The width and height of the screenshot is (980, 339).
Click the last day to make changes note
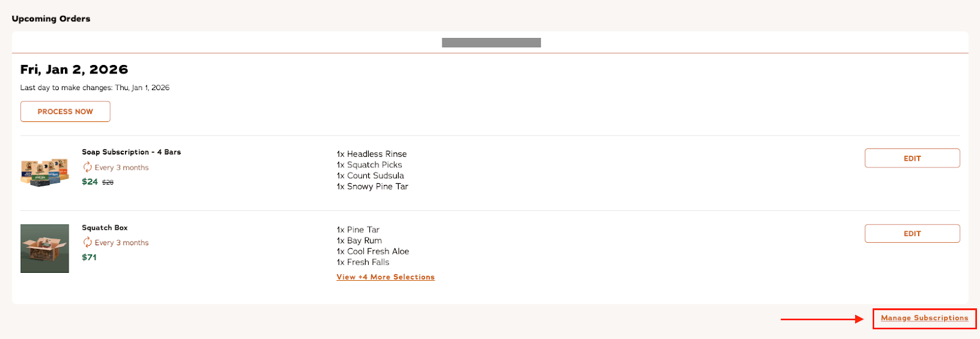pyautogui.click(x=95, y=88)
